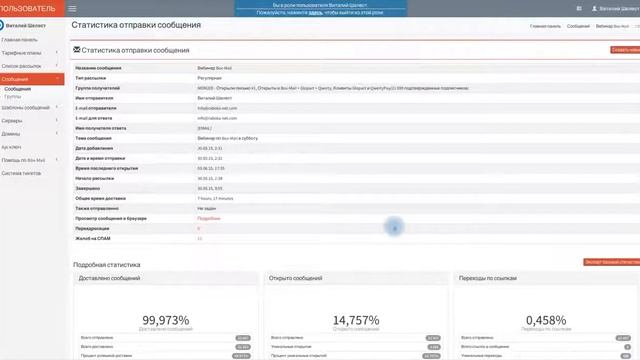The height and width of the screenshot is (360, 640).
Task: Open Система тикетов sidebar item
Action: click(x=21, y=173)
